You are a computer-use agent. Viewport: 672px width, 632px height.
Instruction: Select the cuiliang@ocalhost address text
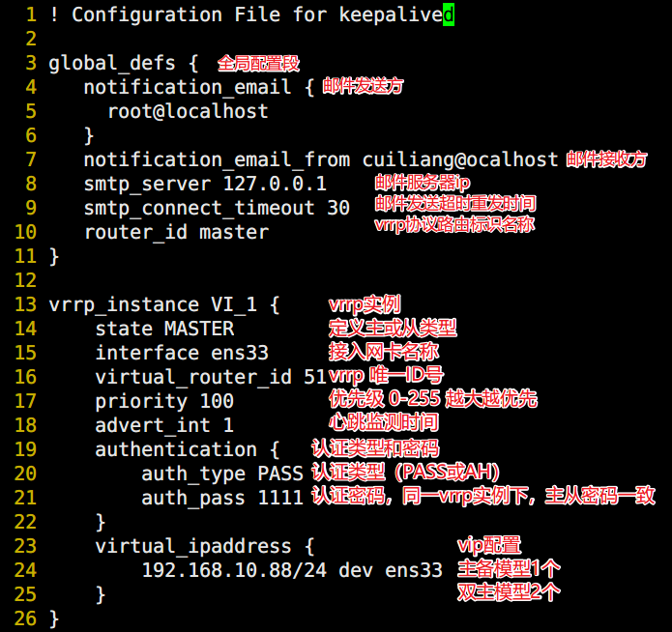pos(460,160)
